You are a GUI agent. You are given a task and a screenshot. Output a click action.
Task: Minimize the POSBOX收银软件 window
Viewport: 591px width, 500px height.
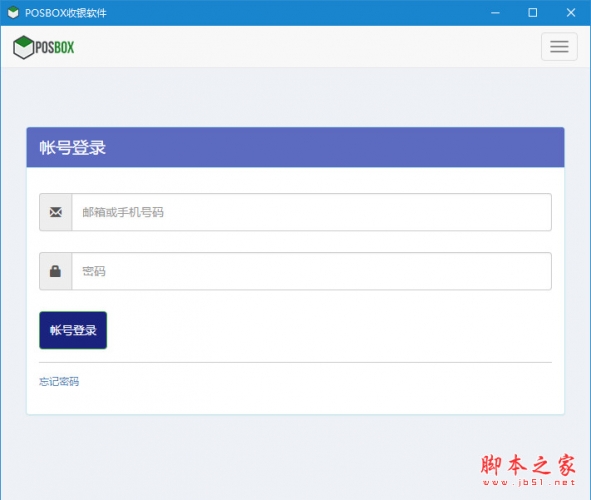[x=495, y=13]
